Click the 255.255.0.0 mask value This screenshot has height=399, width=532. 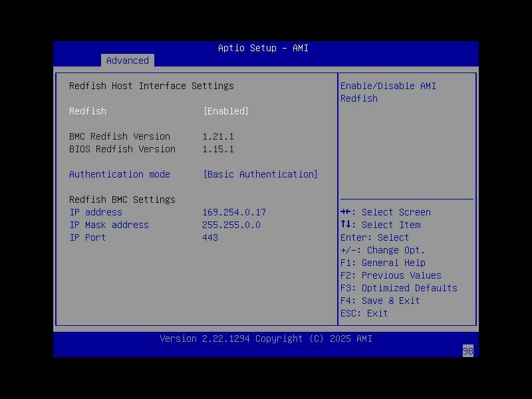231,225
